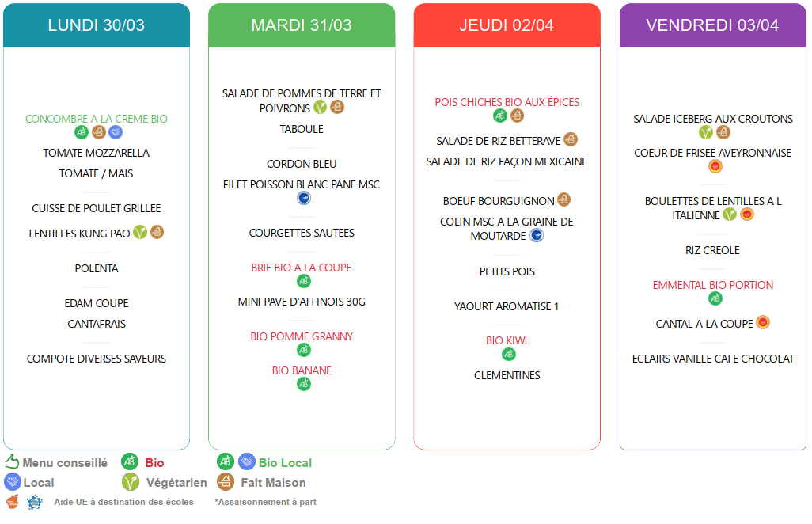The image size is (812, 524).
Task: Switch to the VENDREDI 03/04 header
Action: point(712,25)
